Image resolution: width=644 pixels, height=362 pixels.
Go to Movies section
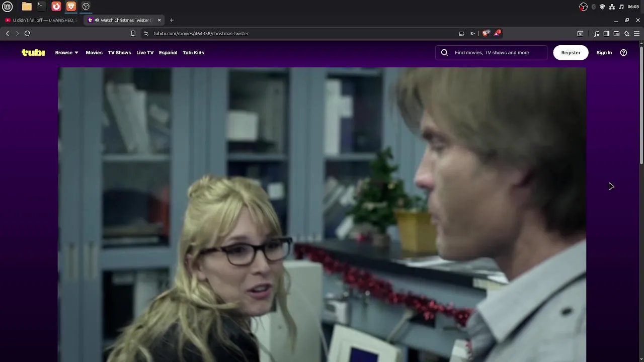[94, 52]
